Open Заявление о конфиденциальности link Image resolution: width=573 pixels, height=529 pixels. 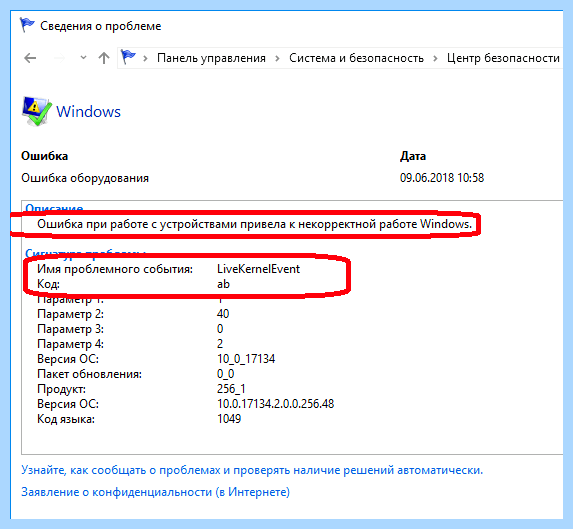tap(155, 492)
